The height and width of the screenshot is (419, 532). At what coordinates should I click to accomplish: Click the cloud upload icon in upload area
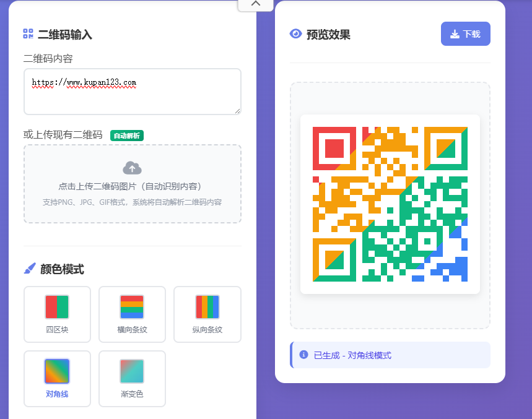132,167
